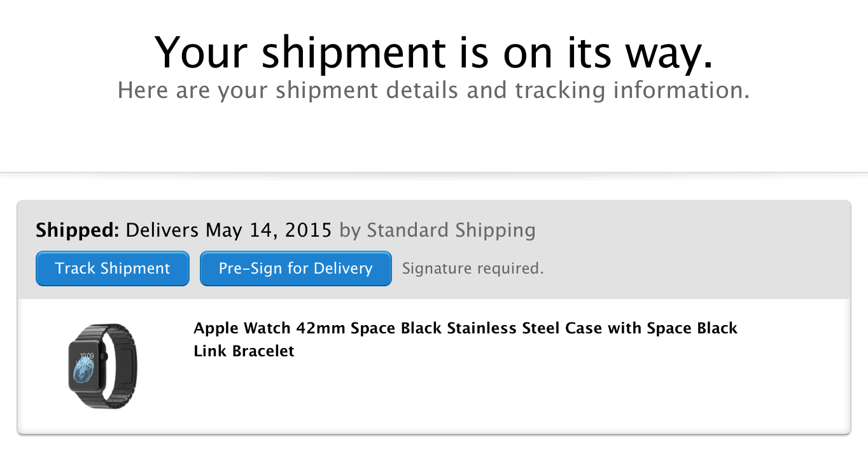The image size is (868, 453).
Task: Click the "Stainless Steel Case" text in the title
Action: [524, 328]
